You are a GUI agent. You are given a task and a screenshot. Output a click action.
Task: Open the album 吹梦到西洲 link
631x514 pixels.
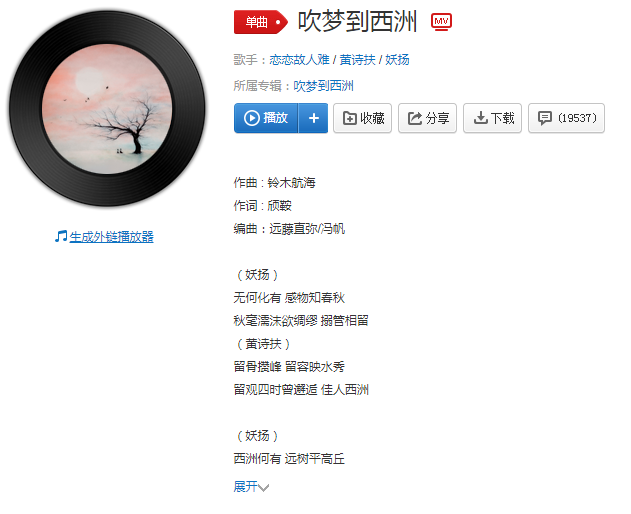coord(324,86)
